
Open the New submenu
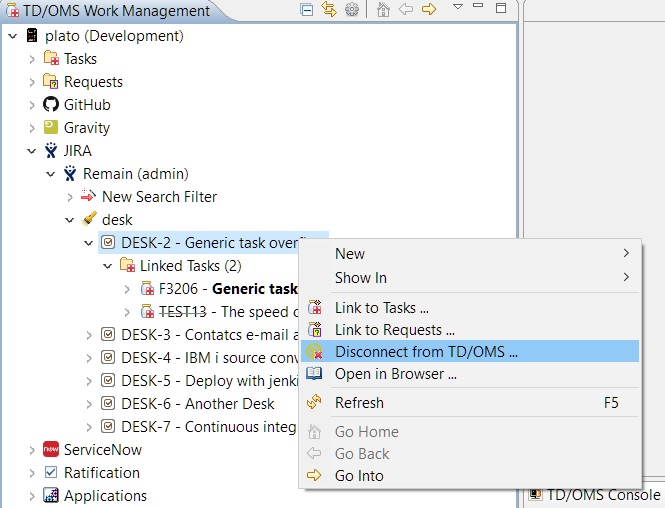click(x=350, y=254)
